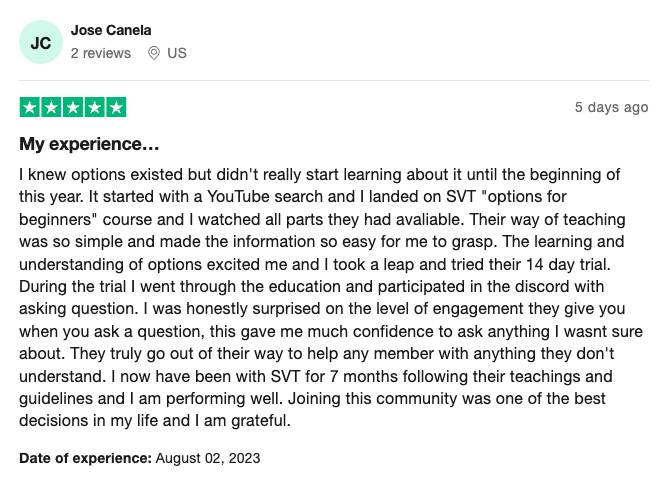
Task: Click the location pin icon
Action: click(154, 53)
